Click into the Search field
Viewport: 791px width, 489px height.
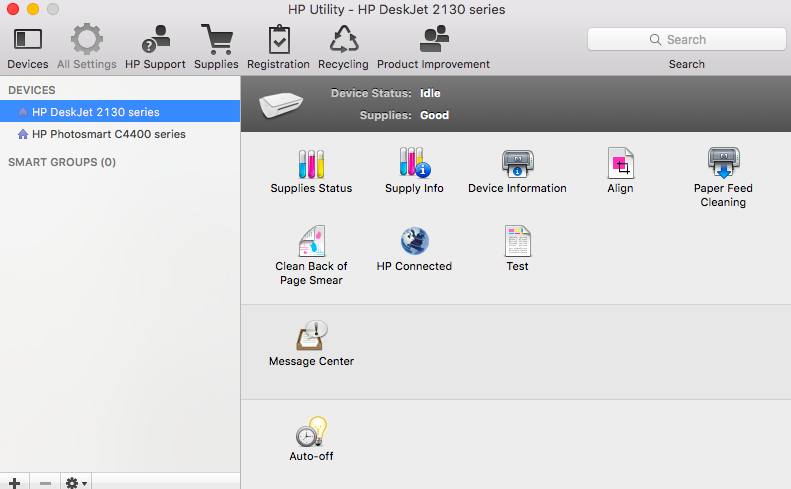(x=686, y=40)
